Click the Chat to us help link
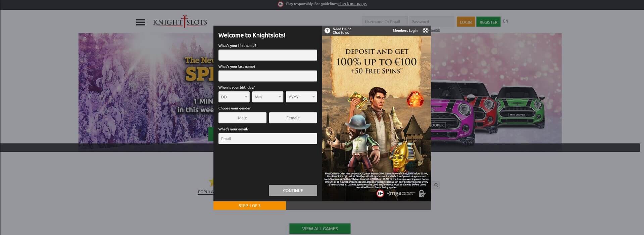This screenshot has height=235, width=644. [x=341, y=33]
